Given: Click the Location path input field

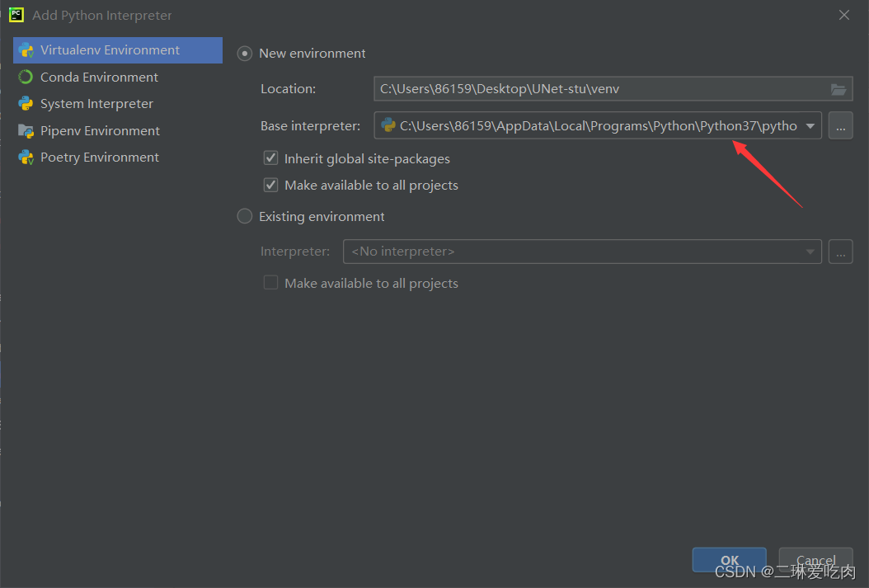Looking at the screenshot, I should 613,89.
